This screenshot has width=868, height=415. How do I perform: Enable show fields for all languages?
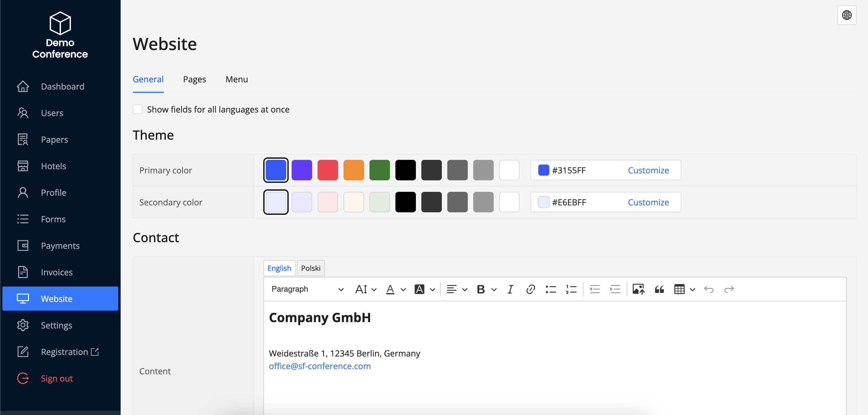pos(138,109)
